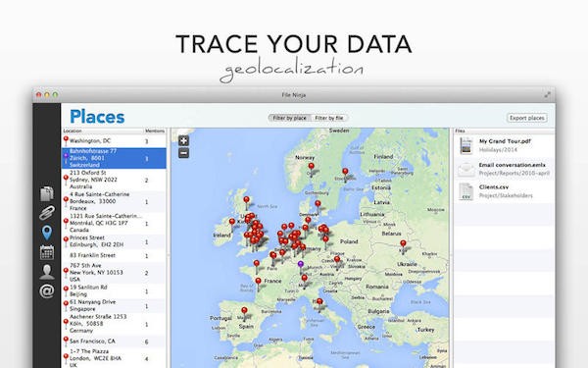This screenshot has height=368, width=588.
Task: Open the attachments paperclip sidebar icon
Action: (x=47, y=213)
